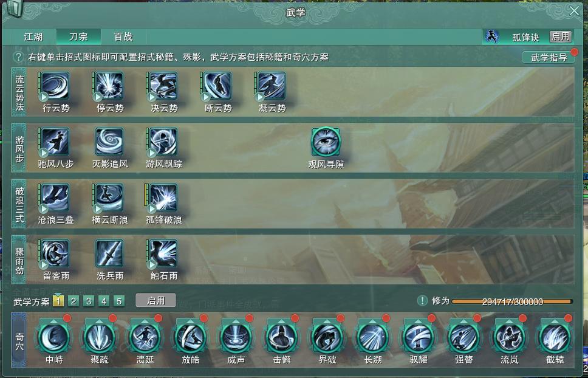Click the 灭影追风 skill icon

tap(109, 142)
